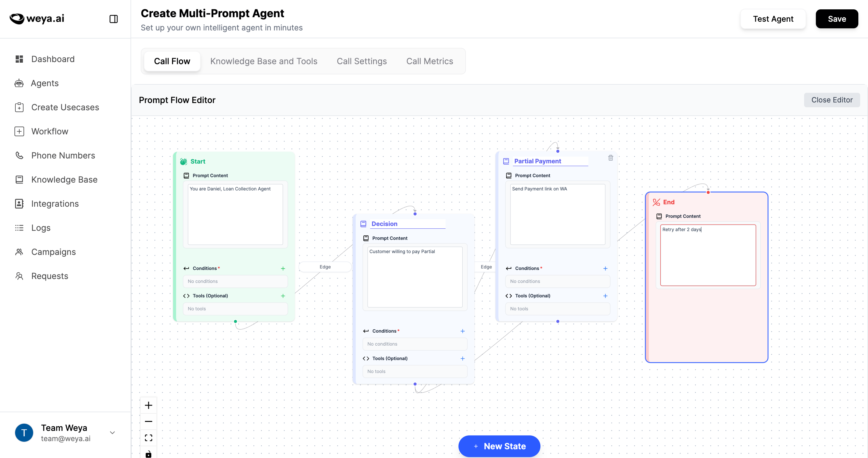Click the fit view canvas icon
Viewport: 868px width, 458px height.
[148, 438]
